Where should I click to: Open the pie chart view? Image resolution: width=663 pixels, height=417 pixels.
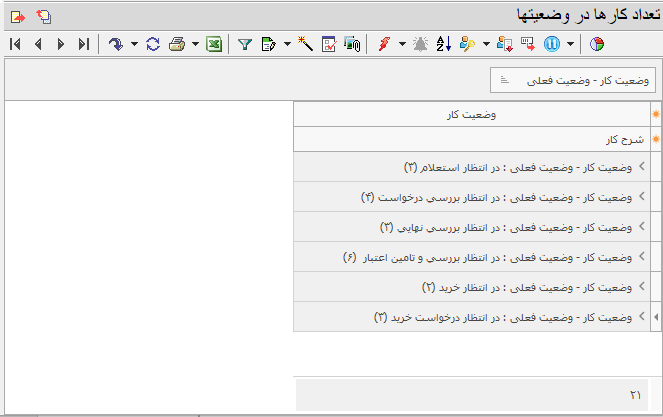(597, 44)
